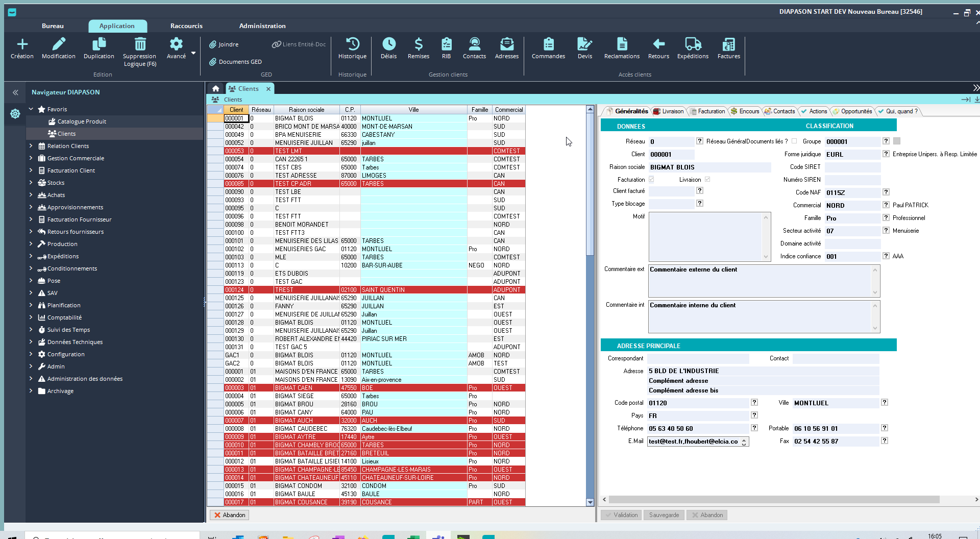Viewport: 980px width, 539px height.
Task: Click the Retours arrow icon
Action: coord(658,44)
